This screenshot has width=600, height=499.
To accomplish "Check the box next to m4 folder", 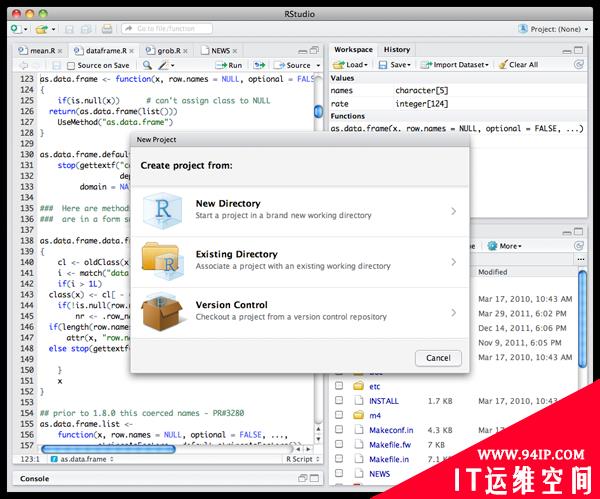I will click(x=339, y=415).
